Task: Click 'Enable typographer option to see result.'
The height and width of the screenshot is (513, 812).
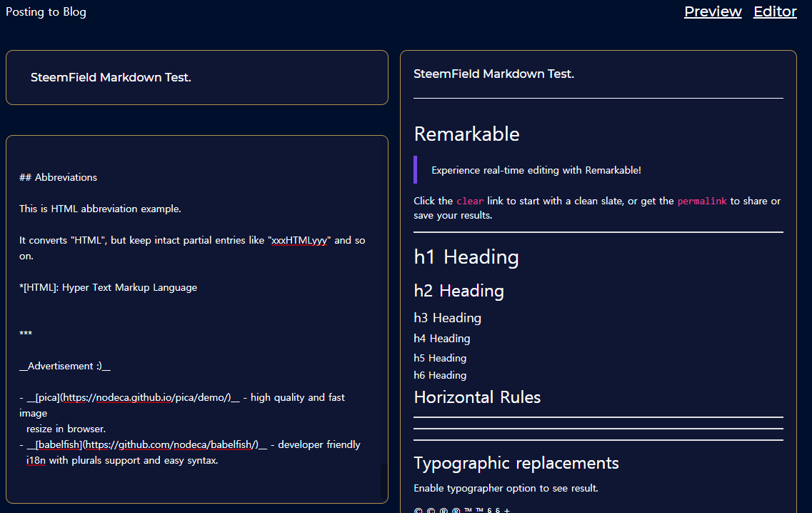Action: pyautogui.click(x=506, y=488)
